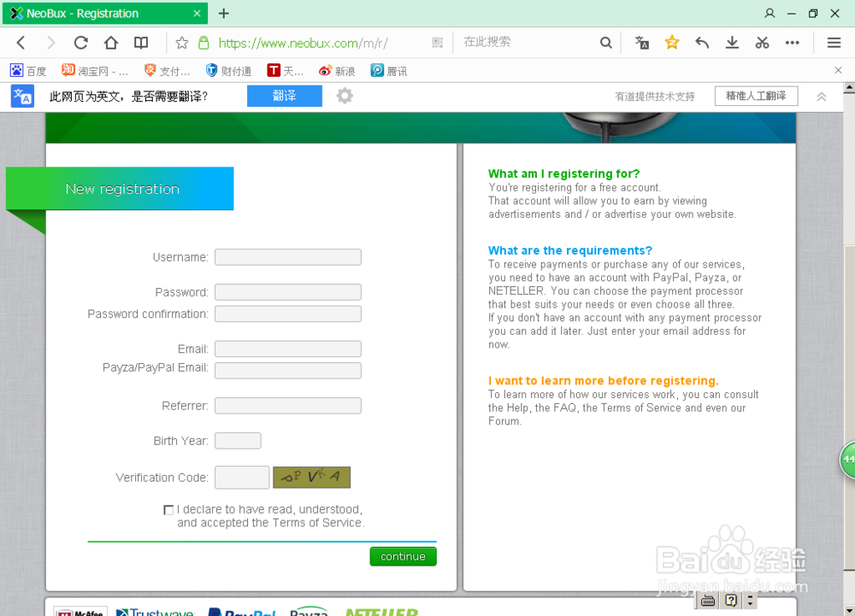The width and height of the screenshot is (855, 616).
Task: Open the user account icon in title bar
Action: pos(769,13)
